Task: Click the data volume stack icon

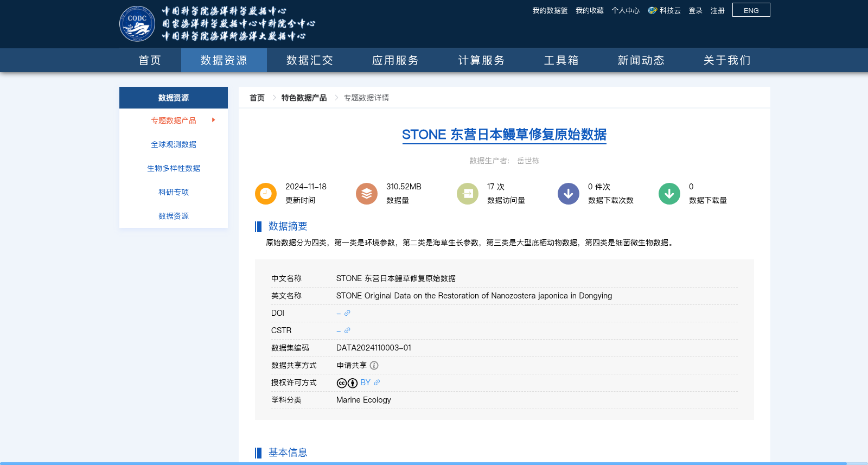Action: tap(367, 194)
